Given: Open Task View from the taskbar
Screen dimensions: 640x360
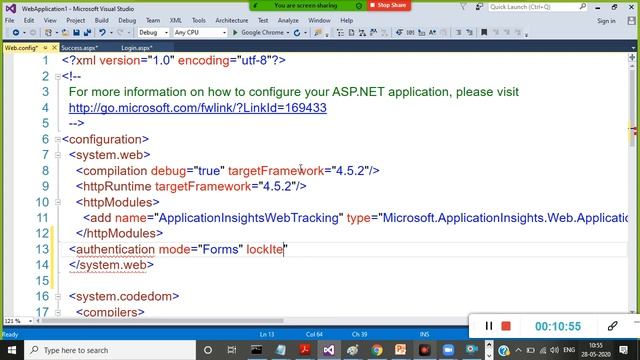Looking at the screenshot, I should click(231, 350).
